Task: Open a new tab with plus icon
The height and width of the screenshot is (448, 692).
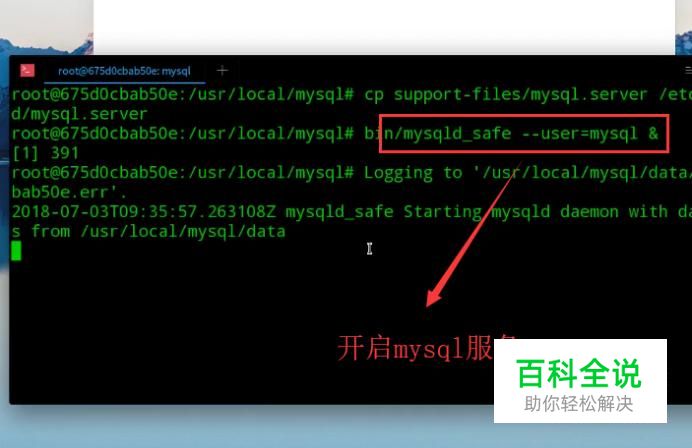Action: pos(222,70)
